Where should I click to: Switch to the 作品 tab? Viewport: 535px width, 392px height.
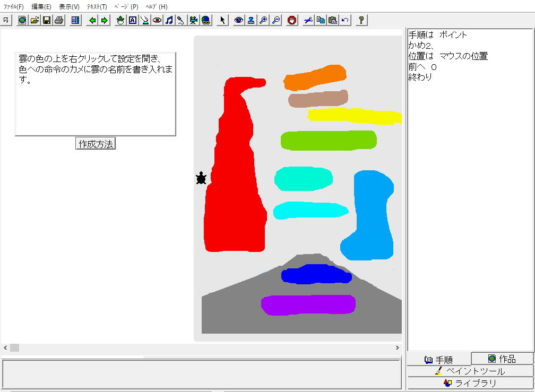coord(502,359)
